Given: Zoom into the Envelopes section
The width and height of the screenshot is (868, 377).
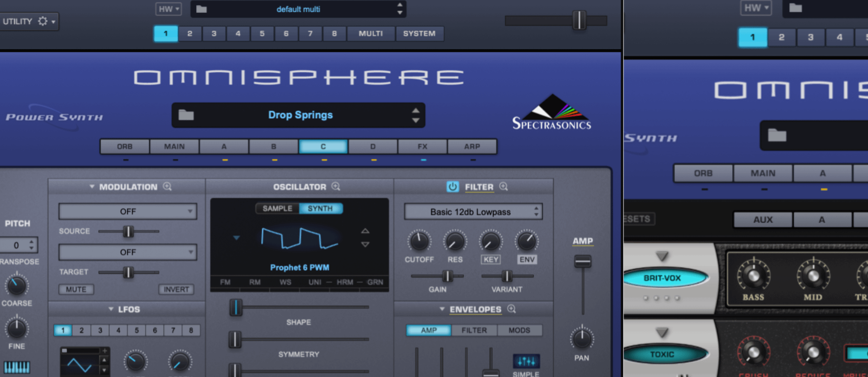Looking at the screenshot, I should tap(511, 309).
